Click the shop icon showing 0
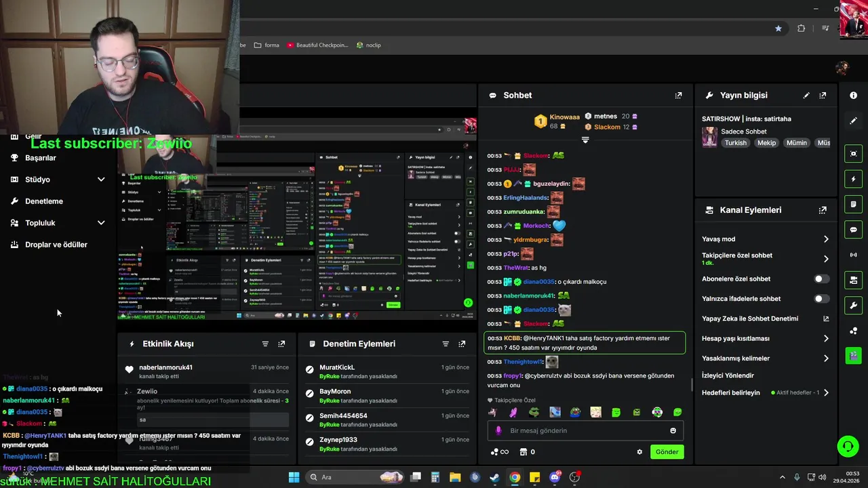868x488 pixels. (527, 452)
